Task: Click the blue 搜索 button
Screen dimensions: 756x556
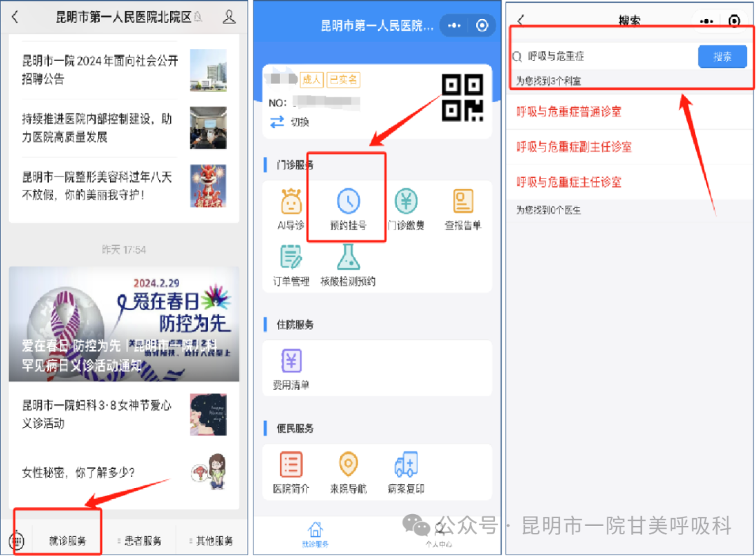Action: coord(722,57)
